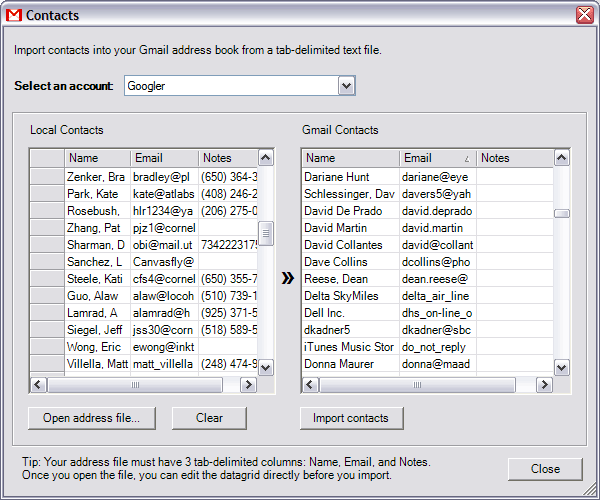Click the Gmail Contacts vertical scroll-down arrow

click(x=562, y=368)
